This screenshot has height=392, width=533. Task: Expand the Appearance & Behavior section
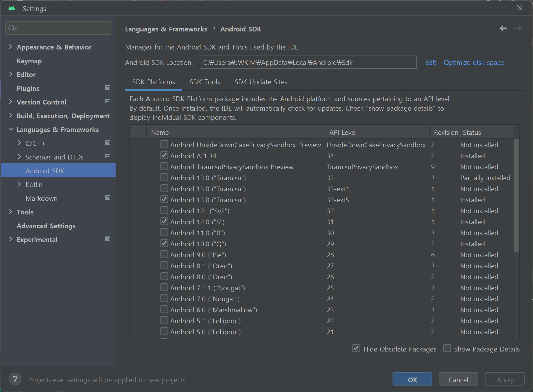point(10,47)
